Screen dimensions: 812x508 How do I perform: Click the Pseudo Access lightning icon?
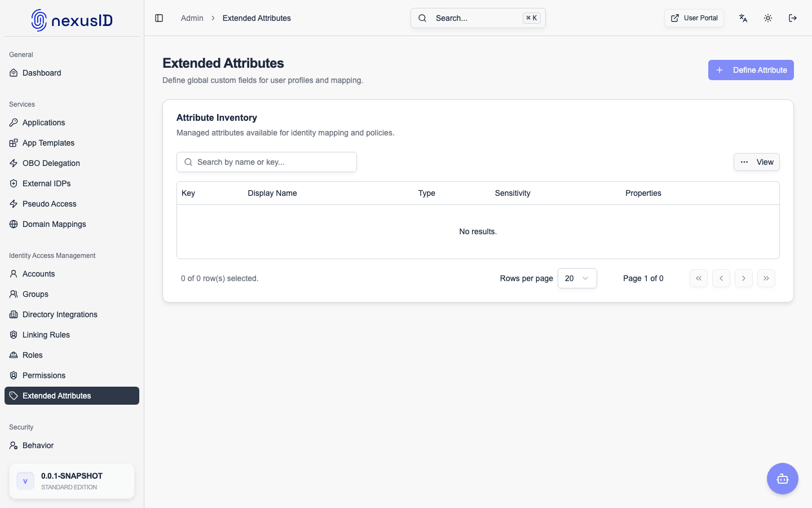point(14,204)
